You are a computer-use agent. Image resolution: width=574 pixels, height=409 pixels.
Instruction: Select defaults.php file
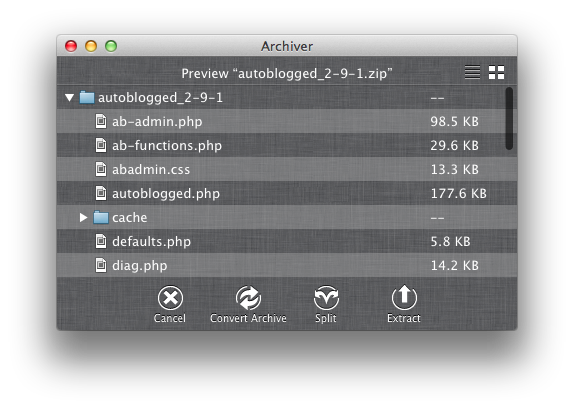click(x=287, y=241)
